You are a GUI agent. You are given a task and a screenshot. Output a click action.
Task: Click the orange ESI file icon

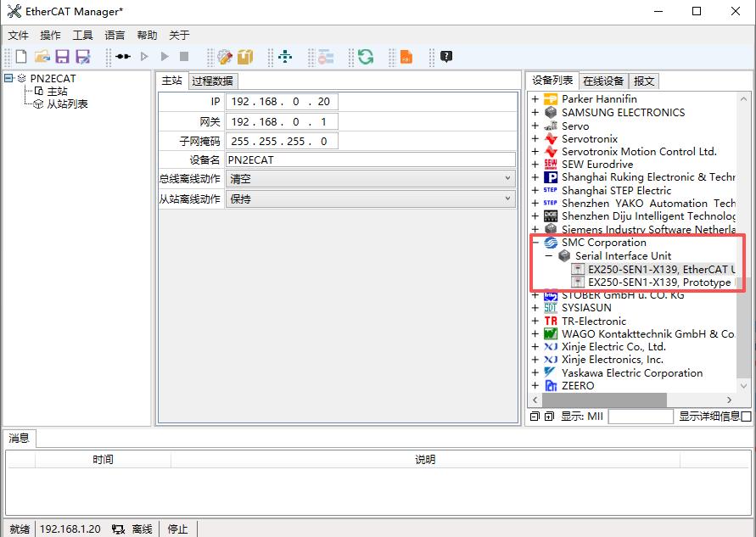pos(406,56)
